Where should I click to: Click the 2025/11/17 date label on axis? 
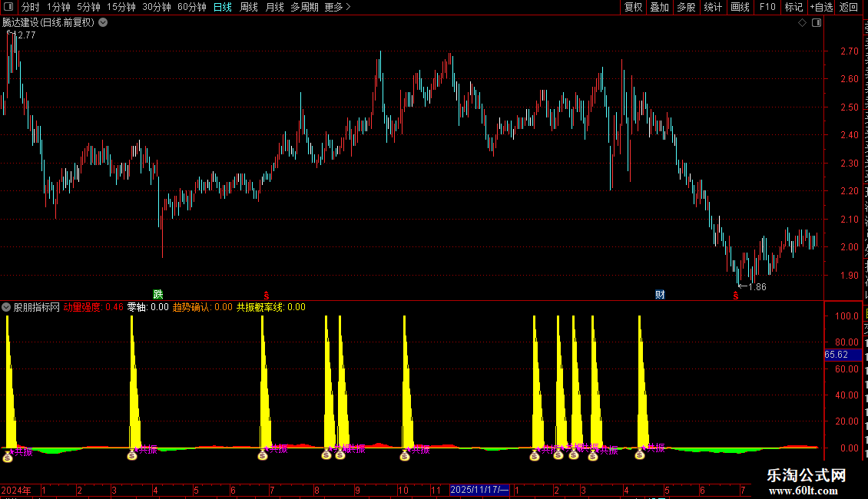[x=479, y=490]
